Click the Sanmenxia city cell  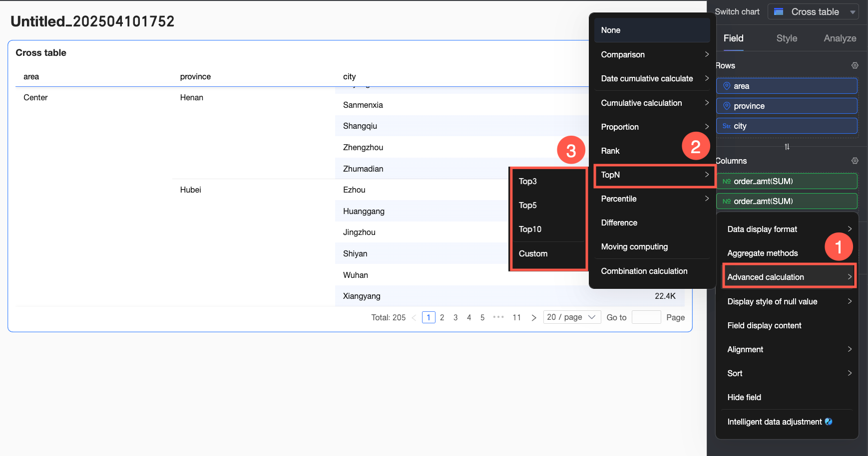pos(363,105)
